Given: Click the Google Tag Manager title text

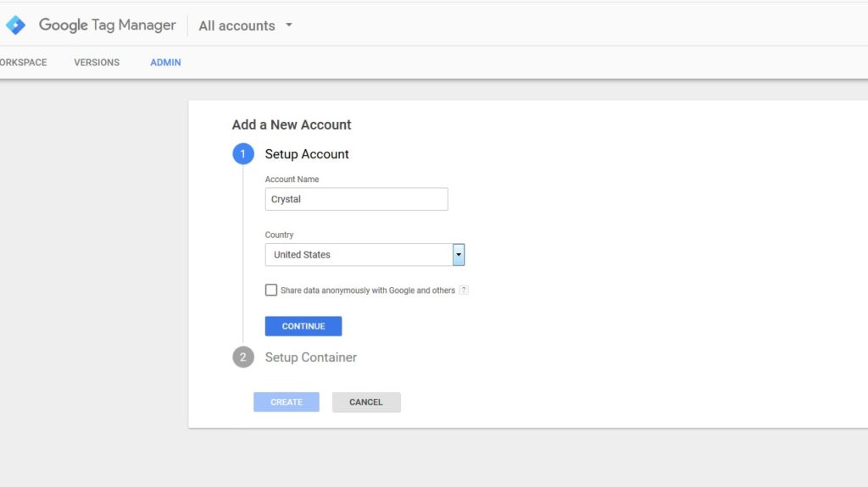Looking at the screenshot, I should click(107, 25).
